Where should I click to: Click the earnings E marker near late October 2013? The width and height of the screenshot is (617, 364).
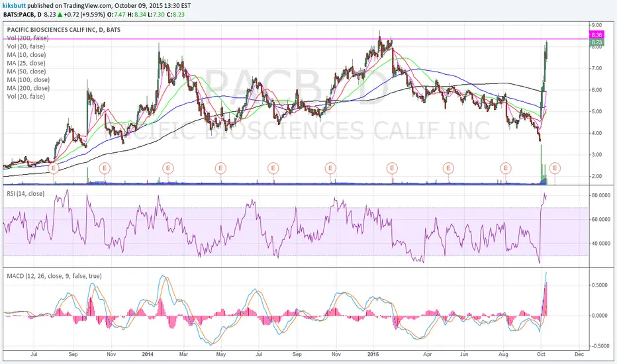(x=105, y=168)
